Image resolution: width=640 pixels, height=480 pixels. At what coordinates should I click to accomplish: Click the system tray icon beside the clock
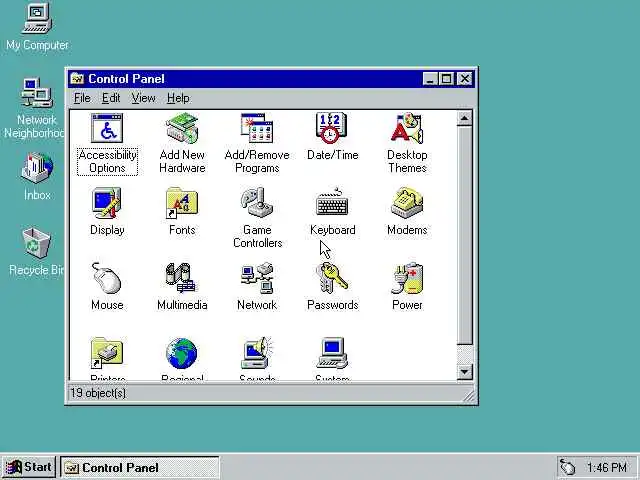tap(567, 467)
